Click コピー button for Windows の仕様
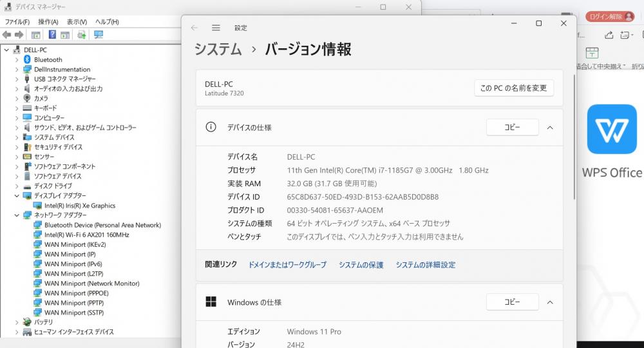The width and height of the screenshot is (644, 348). (x=512, y=302)
